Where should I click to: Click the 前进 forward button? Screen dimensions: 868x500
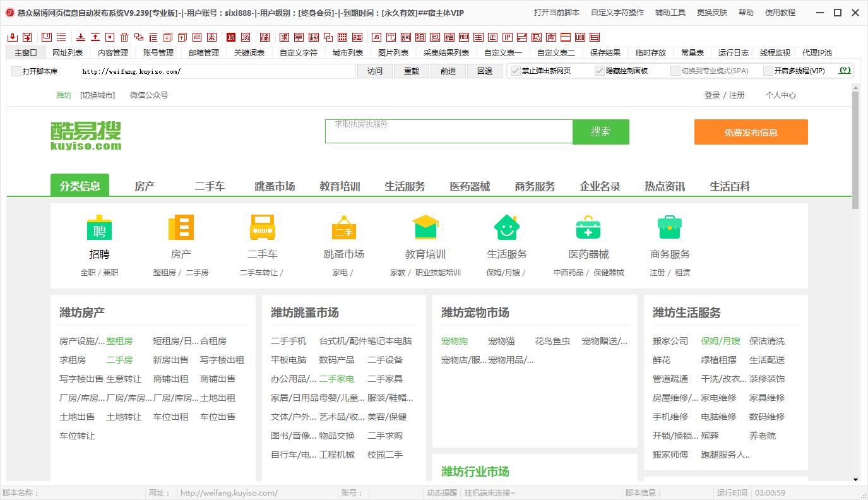[448, 71]
